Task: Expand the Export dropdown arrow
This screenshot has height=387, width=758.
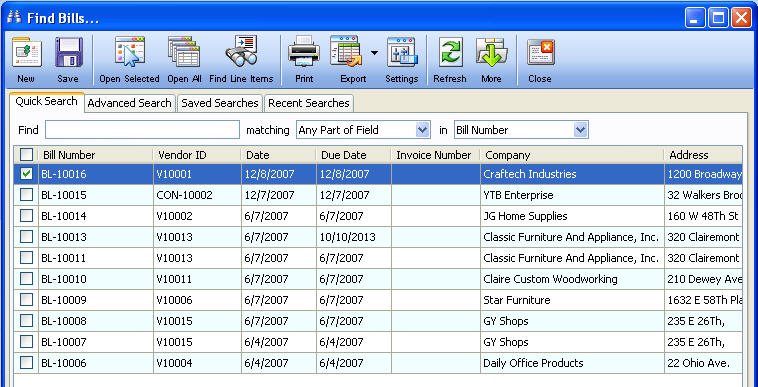Action: coord(374,53)
